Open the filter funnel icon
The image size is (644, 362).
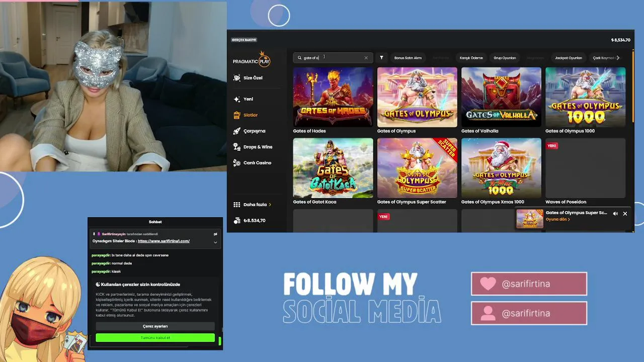point(381,58)
